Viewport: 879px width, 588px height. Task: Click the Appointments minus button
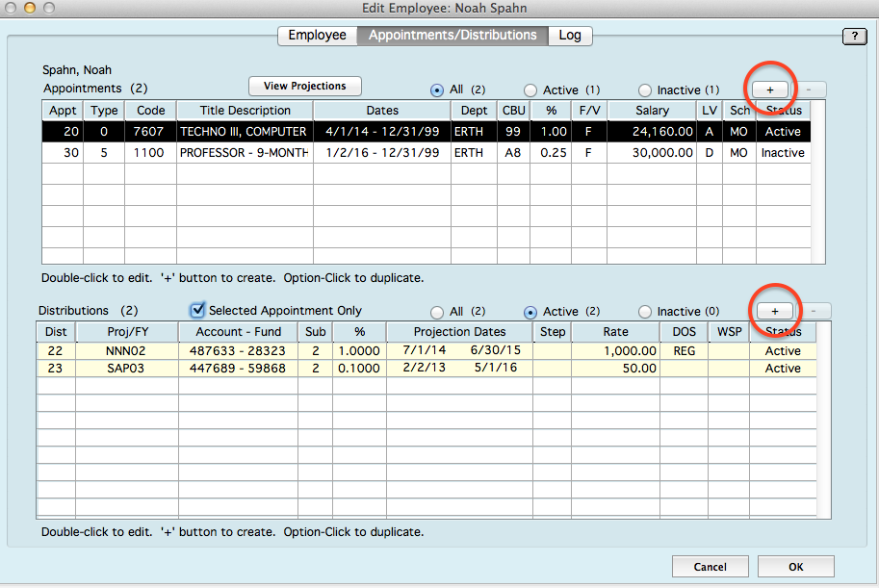tap(809, 89)
